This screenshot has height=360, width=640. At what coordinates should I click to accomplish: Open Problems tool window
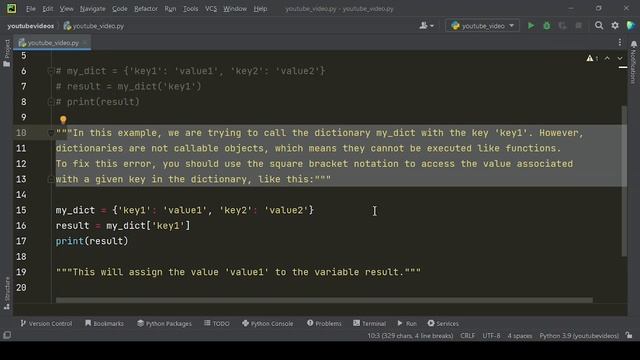click(324, 323)
